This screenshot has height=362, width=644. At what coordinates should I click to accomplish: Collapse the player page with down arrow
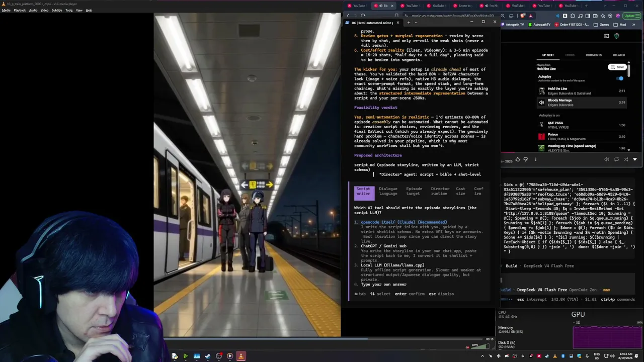pos(635,159)
